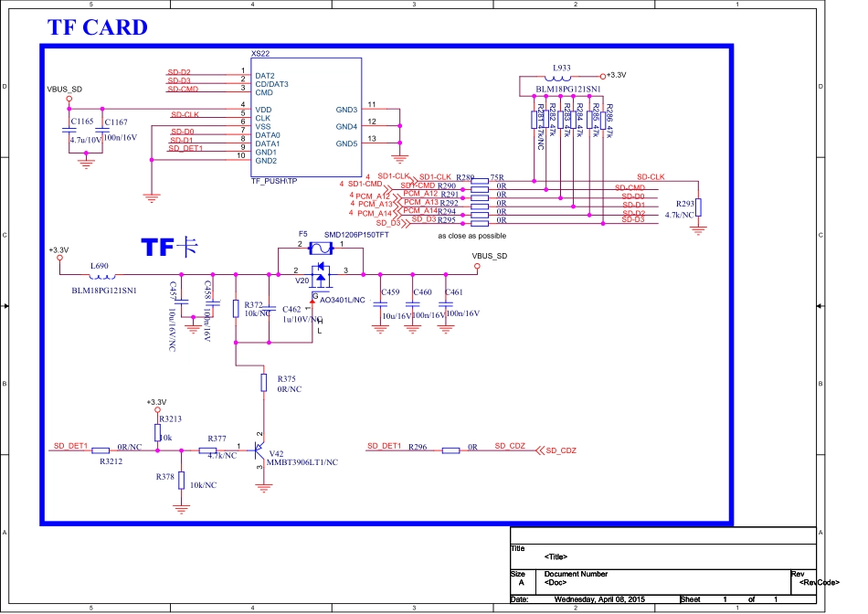Select capacitor C1165 symbol

[70, 131]
